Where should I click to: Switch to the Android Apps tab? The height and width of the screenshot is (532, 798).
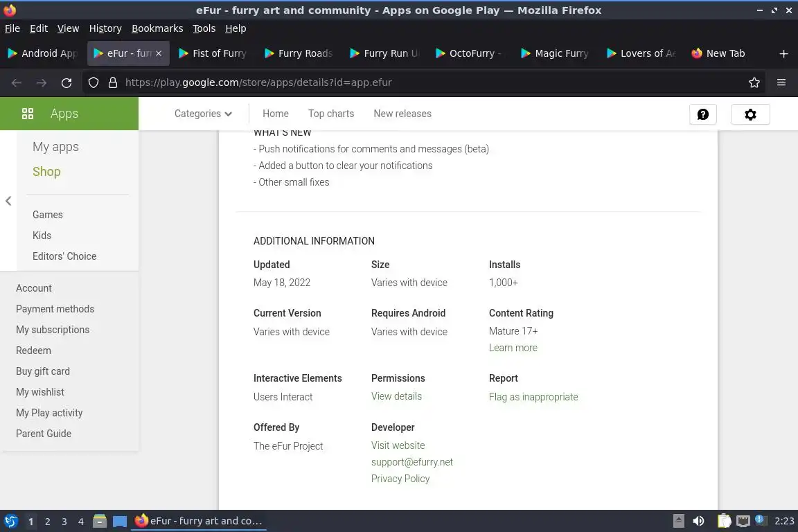pos(43,53)
